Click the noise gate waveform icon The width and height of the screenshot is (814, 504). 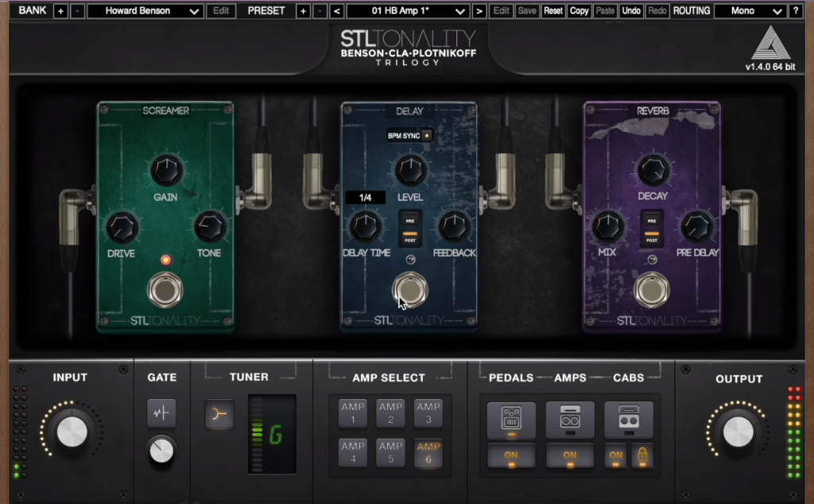click(x=161, y=413)
